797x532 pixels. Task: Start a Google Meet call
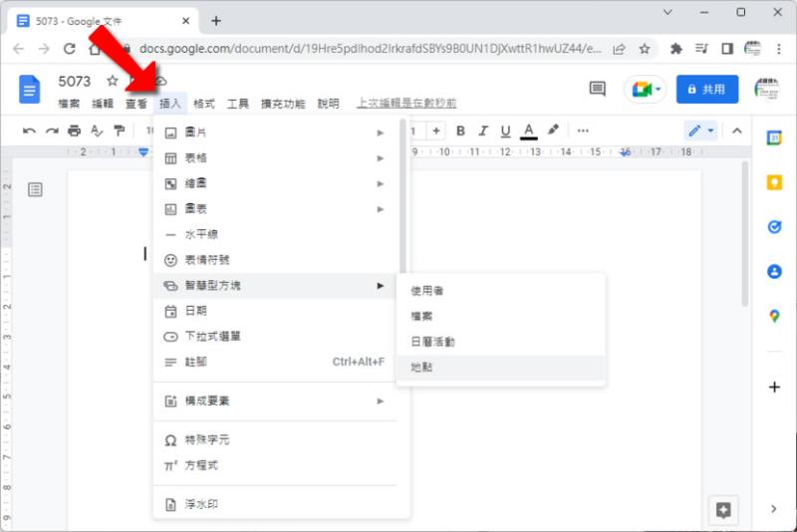[645, 90]
